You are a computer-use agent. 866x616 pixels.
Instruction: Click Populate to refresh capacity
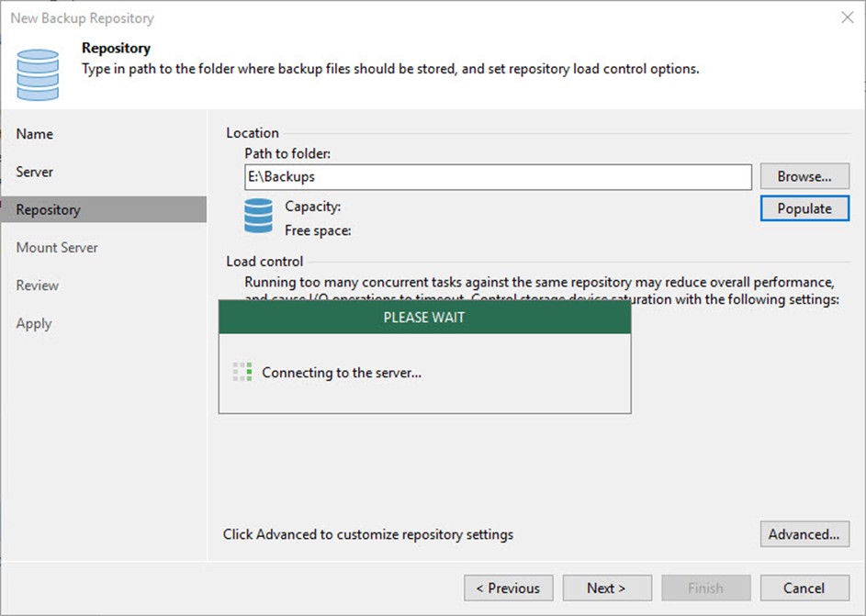(804, 208)
